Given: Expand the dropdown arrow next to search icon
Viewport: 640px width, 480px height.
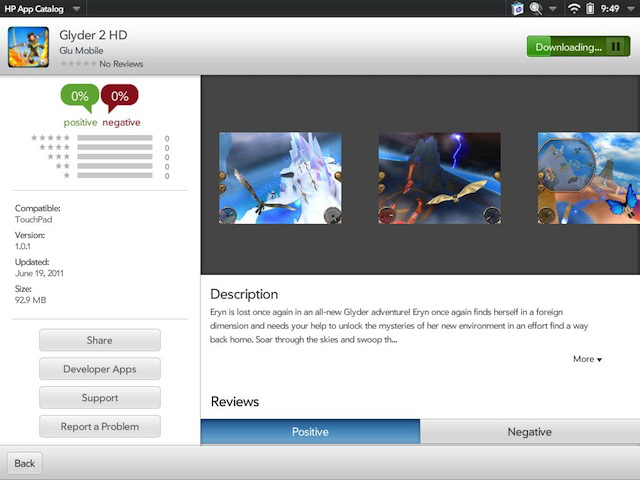Looking at the screenshot, I should (553, 9).
